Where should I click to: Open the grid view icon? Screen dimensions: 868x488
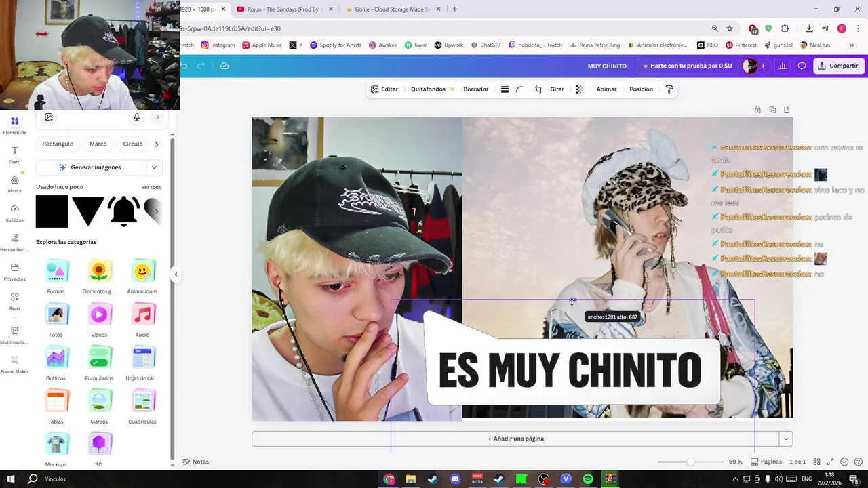[x=817, y=462]
